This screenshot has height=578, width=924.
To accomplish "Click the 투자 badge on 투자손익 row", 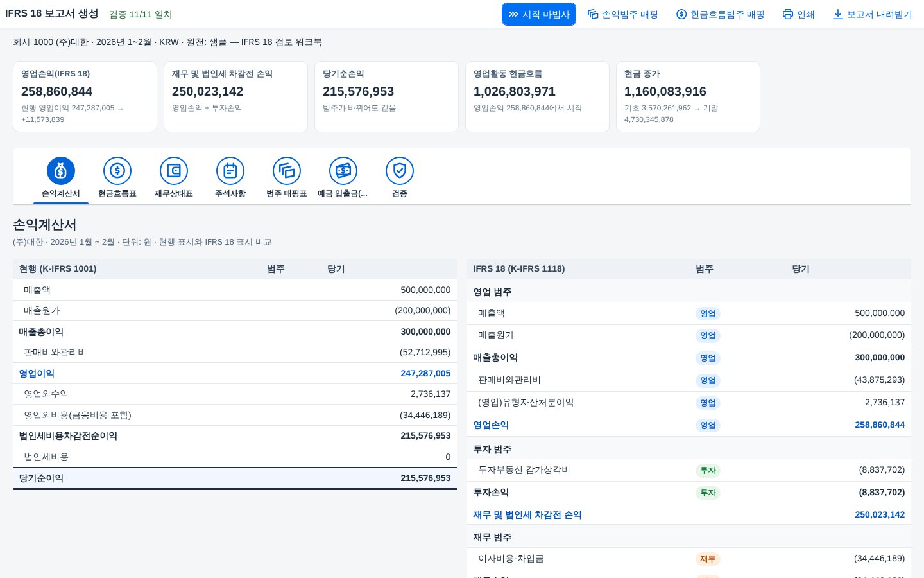I will pos(708,493).
